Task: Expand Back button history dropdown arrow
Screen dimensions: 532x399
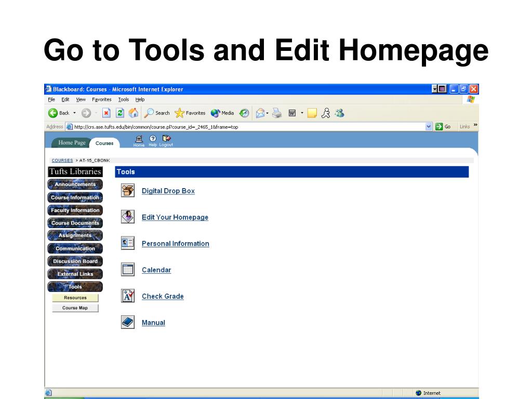Action: (x=75, y=113)
